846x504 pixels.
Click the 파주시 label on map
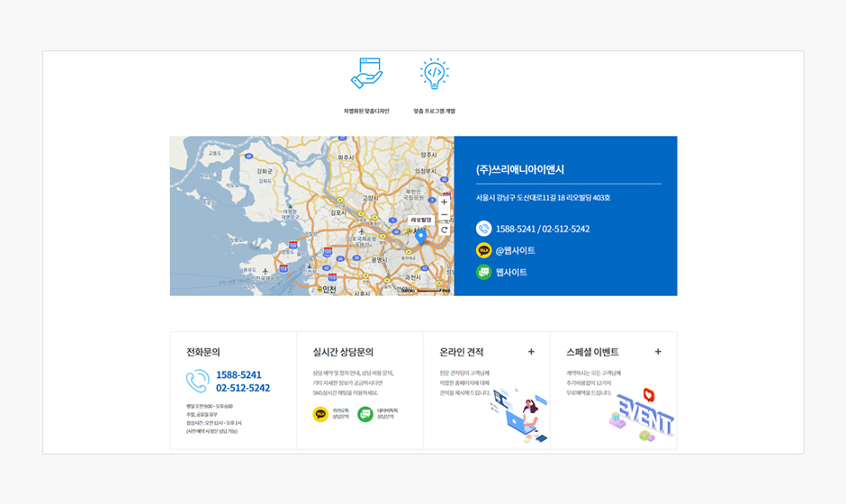[346, 157]
